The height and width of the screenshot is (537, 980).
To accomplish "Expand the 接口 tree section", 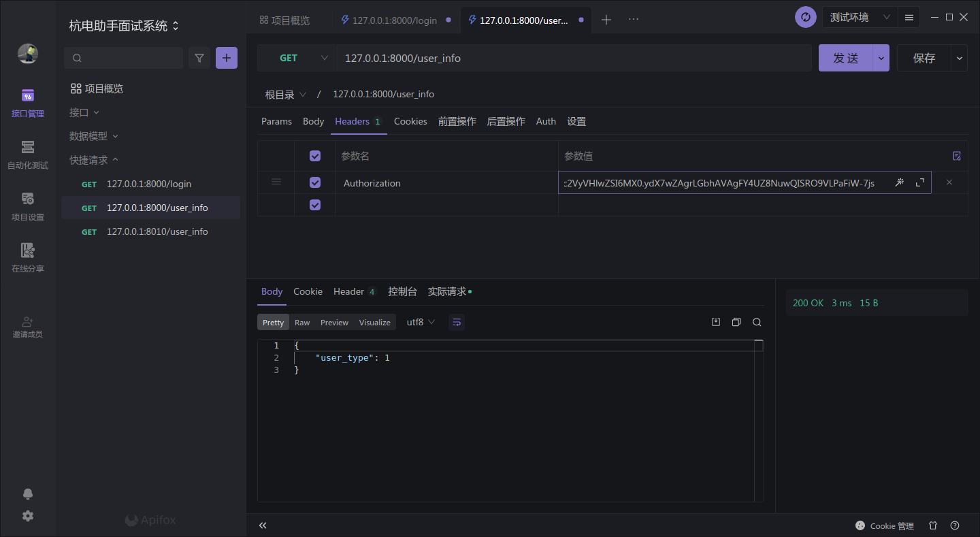I will click(84, 112).
